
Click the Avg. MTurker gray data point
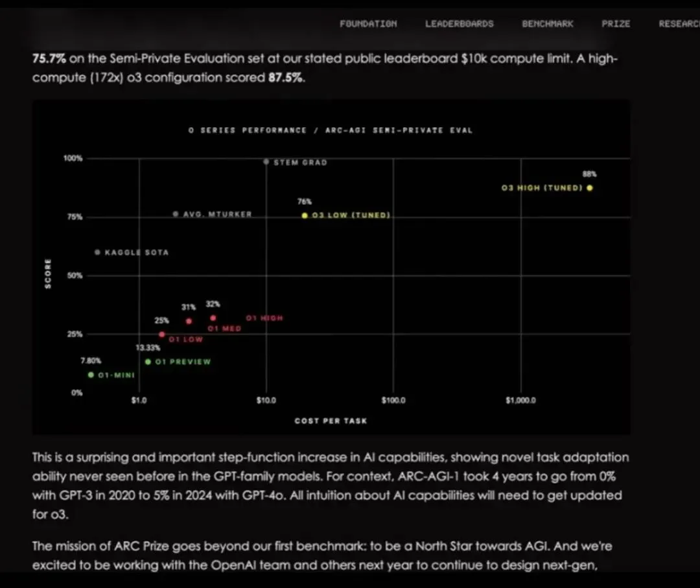176,215
